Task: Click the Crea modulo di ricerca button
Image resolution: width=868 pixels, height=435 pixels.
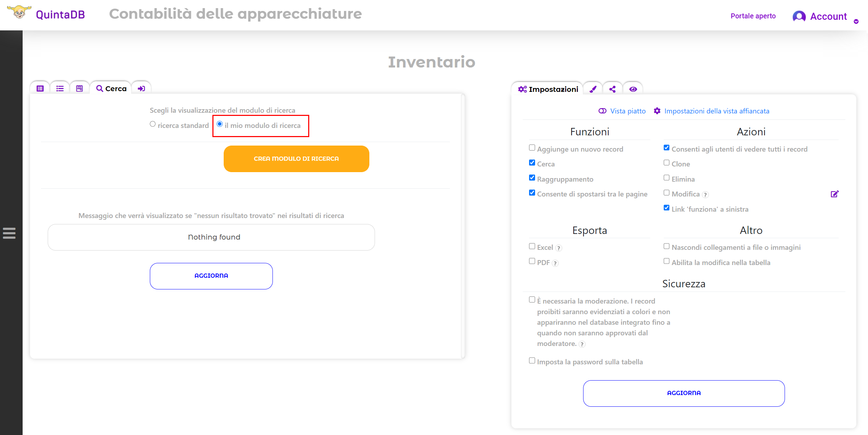Action: (x=297, y=159)
